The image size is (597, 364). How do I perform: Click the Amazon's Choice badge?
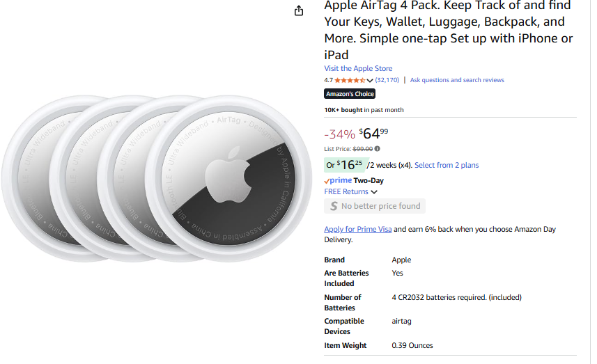click(x=350, y=94)
